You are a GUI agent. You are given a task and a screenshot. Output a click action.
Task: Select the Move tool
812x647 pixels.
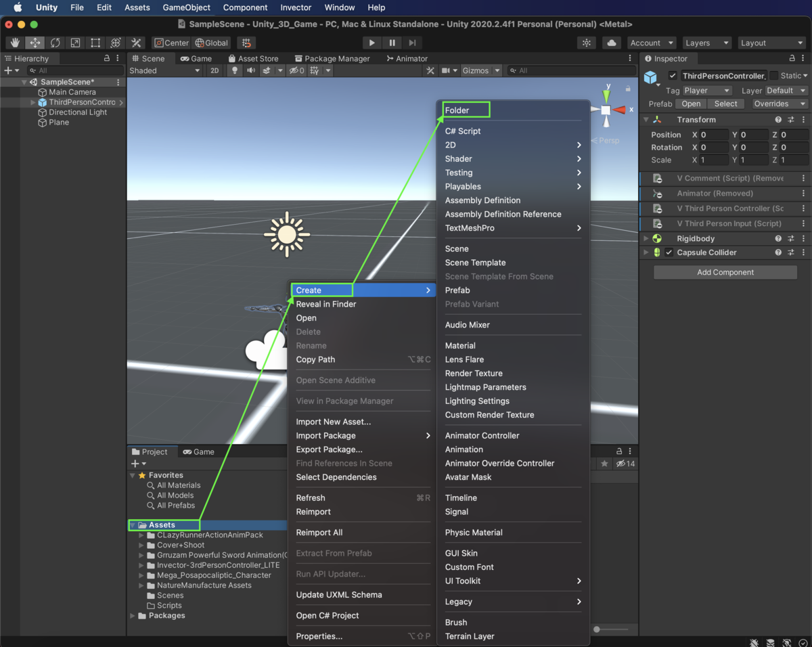pyautogui.click(x=35, y=43)
